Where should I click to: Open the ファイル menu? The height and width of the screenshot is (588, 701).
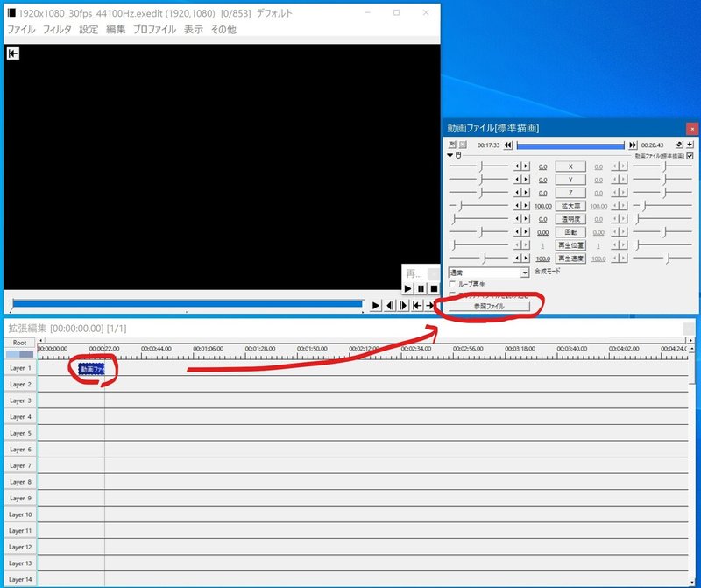pyautogui.click(x=21, y=30)
